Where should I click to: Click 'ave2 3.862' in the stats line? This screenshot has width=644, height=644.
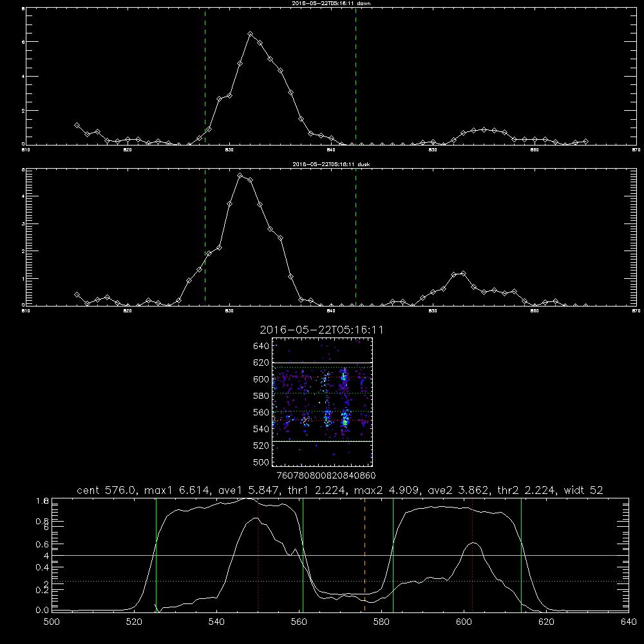tap(458, 490)
